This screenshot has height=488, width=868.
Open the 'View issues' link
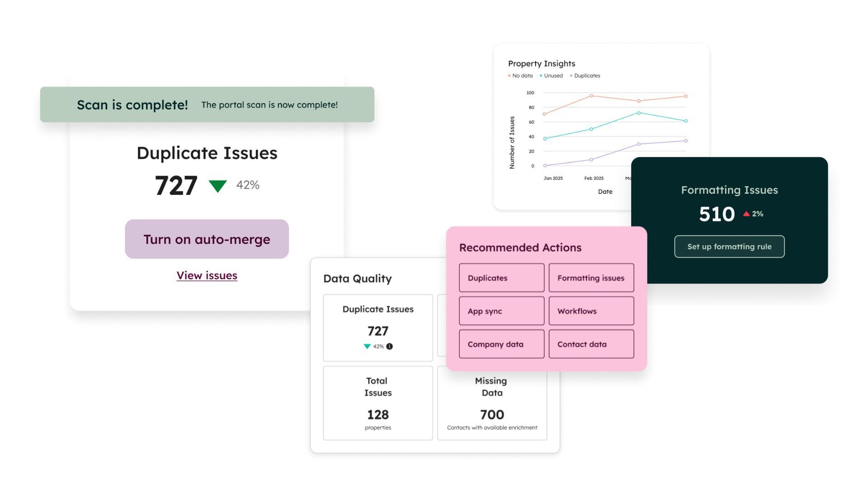207,275
